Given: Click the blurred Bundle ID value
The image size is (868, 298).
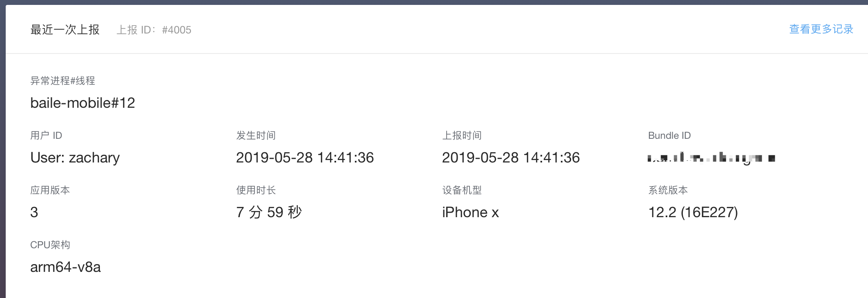Looking at the screenshot, I should pos(711,158).
